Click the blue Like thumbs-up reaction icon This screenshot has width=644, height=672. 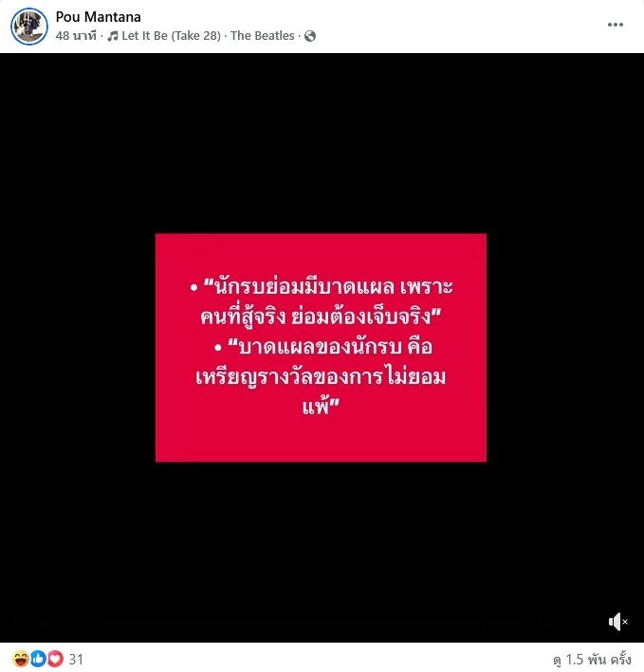pyautogui.click(x=38, y=659)
